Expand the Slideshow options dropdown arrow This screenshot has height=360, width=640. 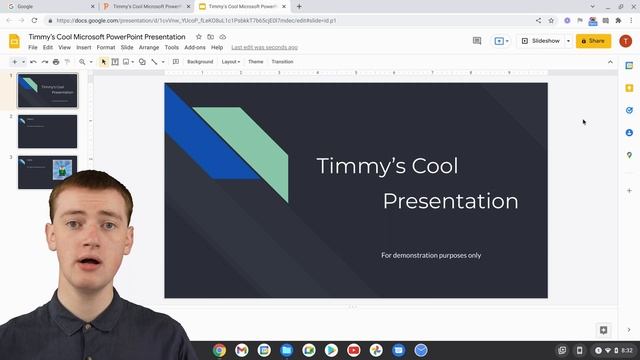coord(568,41)
